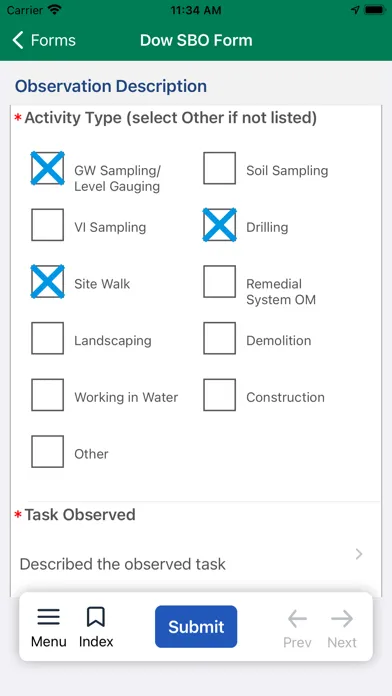The height and width of the screenshot is (696, 392).
Task: Go to next page arrow
Action: (x=342, y=618)
